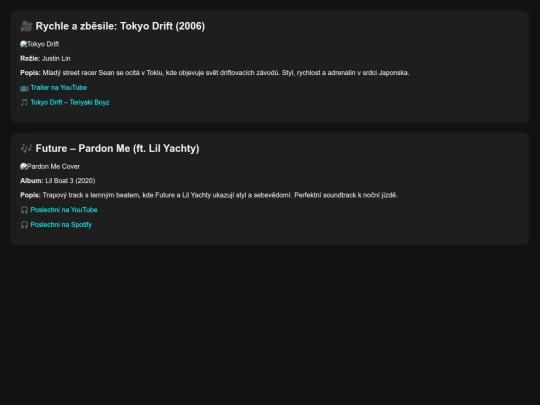Click the broken Pardon Me Cover image placeholder
540x405 pixels.
tap(50, 166)
